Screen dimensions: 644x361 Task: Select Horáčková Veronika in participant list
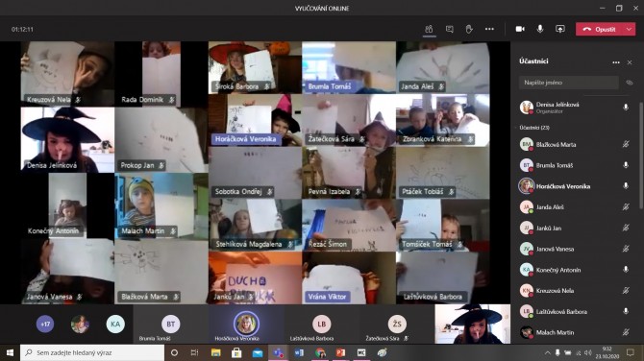click(x=574, y=186)
